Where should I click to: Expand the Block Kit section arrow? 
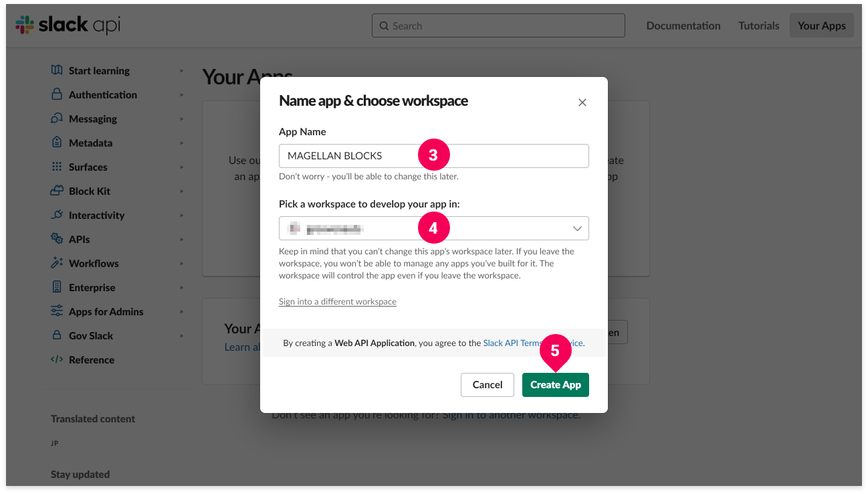tap(181, 191)
